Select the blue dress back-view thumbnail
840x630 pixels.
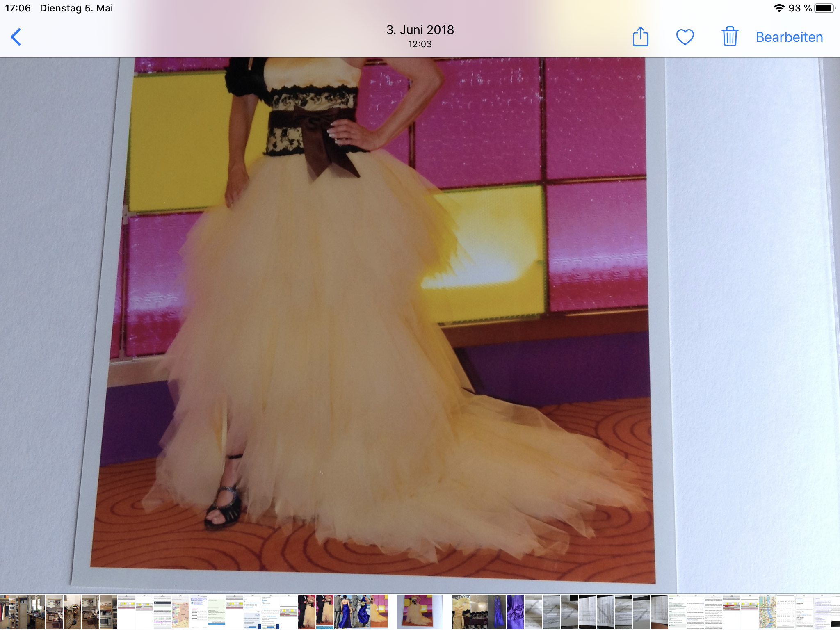(343, 612)
